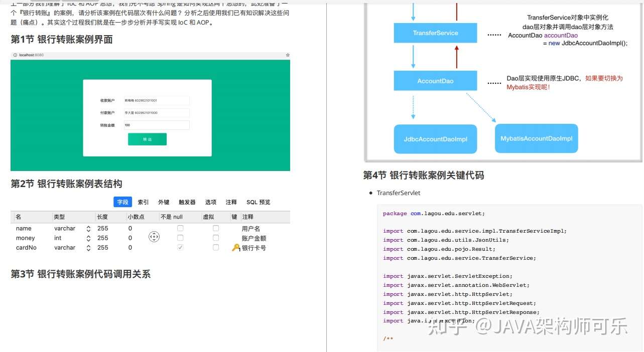Enable the 虚拟 checkbox in the money row
The width and height of the screenshot is (644, 352).
(x=215, y=238)
